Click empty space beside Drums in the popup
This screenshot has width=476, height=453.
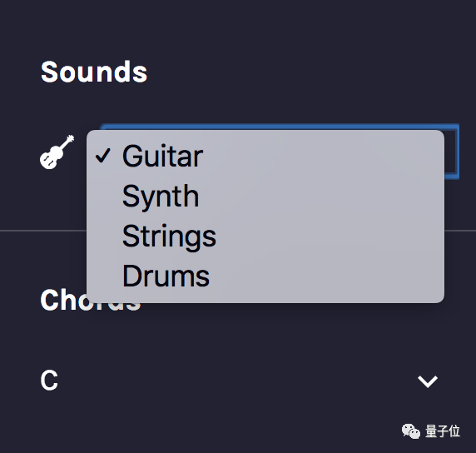[x=326, y=276]
